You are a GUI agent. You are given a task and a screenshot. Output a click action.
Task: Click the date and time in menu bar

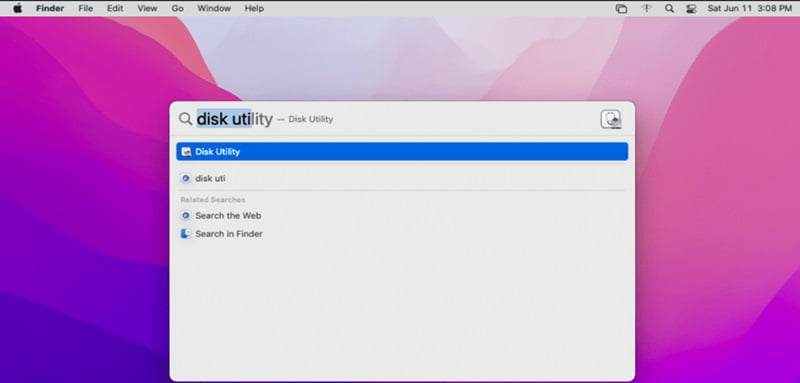[749, 8]
